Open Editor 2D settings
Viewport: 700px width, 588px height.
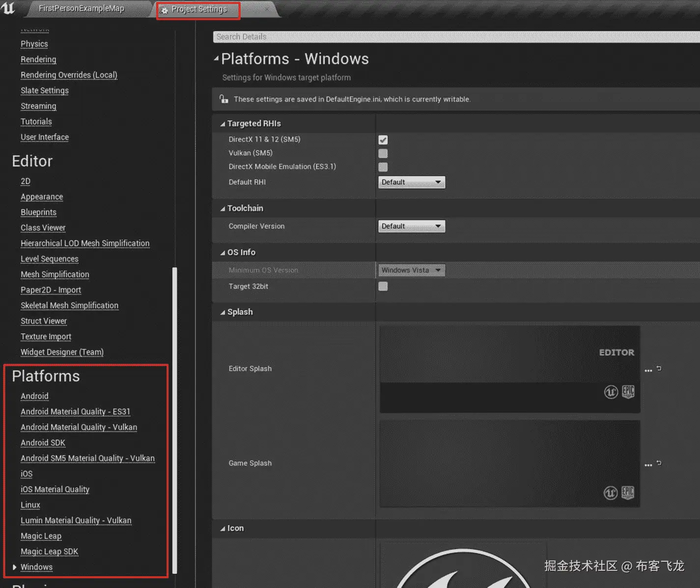tap(26, 181)
